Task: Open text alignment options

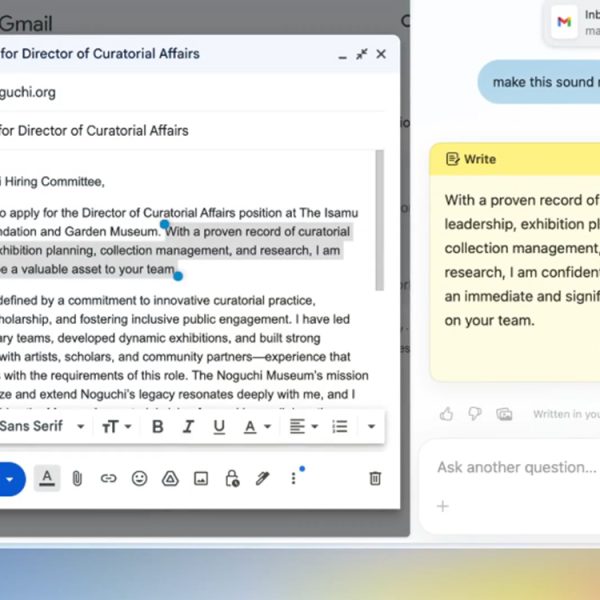Action: click(304, 426)
